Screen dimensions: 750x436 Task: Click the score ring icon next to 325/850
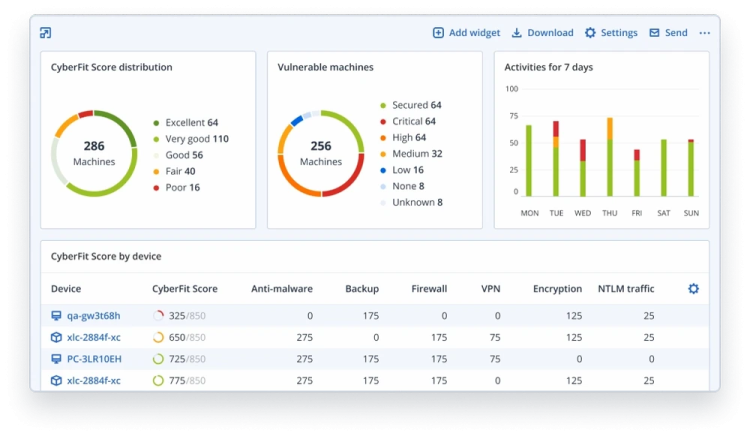(158, 316)
